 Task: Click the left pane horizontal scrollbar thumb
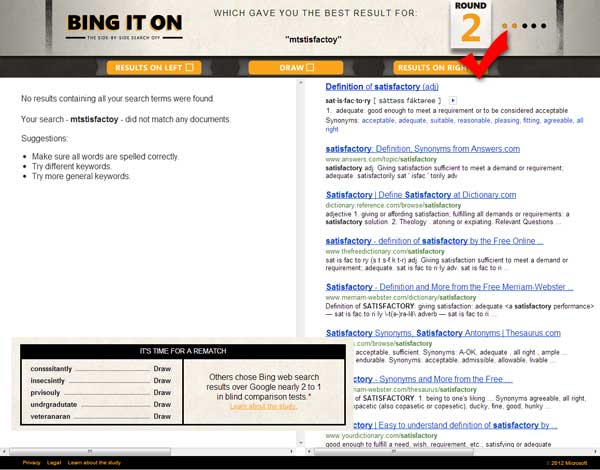(90, 452)
